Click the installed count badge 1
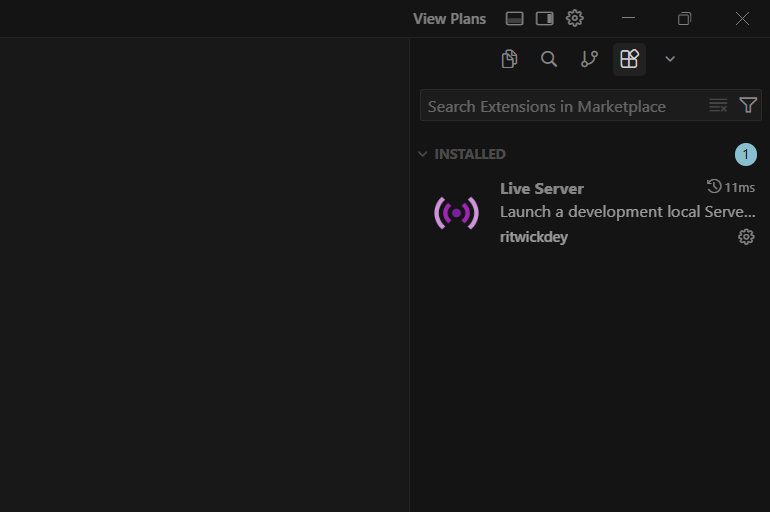770x512 pixels. point(745,155)
